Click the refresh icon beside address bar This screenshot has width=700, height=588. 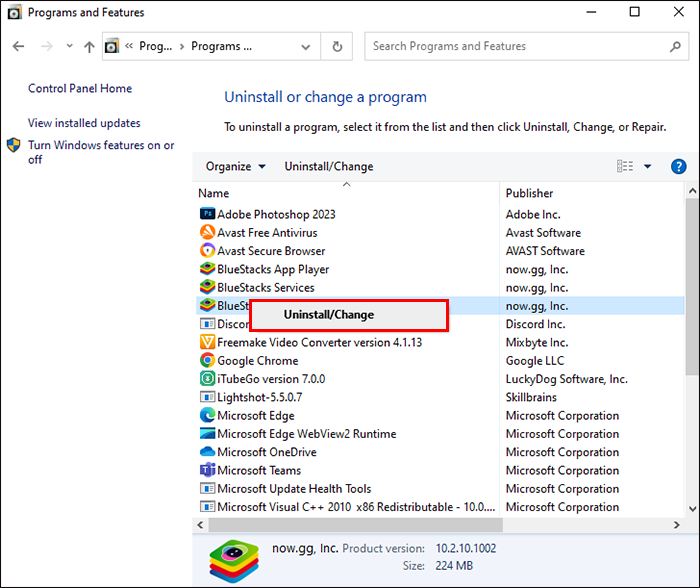(x=337, y=46)
